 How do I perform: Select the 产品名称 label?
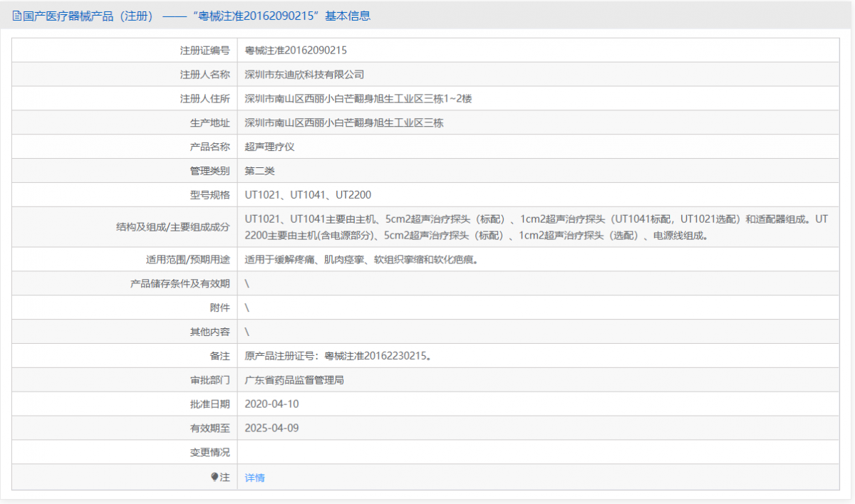tap(210, 147)
